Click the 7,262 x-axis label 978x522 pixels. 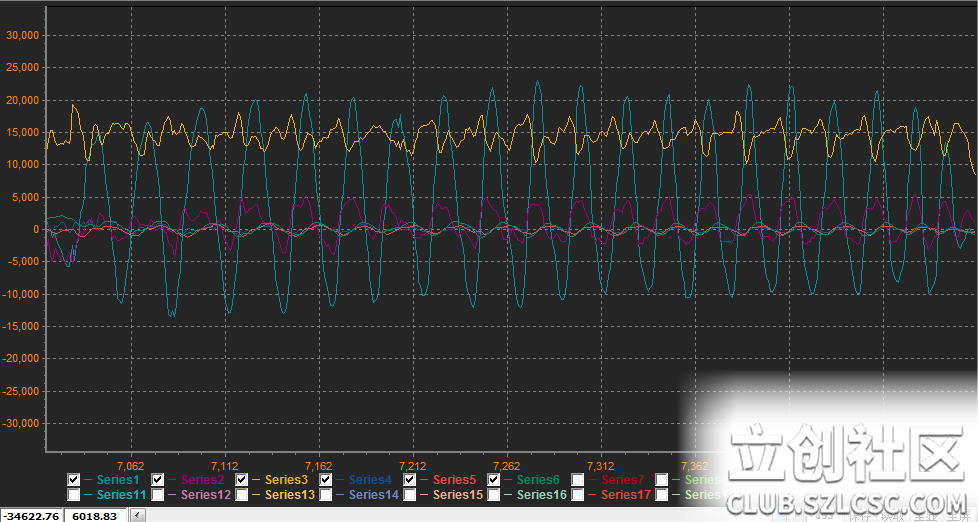click(506, 466)
